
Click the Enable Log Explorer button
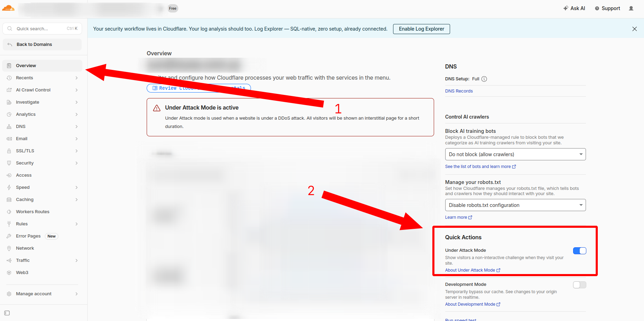[422, 29]
